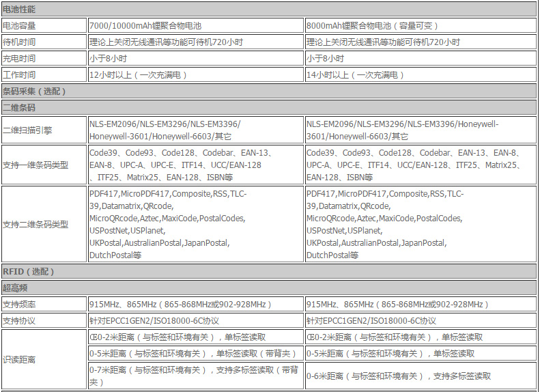Click the 电池性能 section header
This screenshot has height=392, width=540.
(269, 10)
